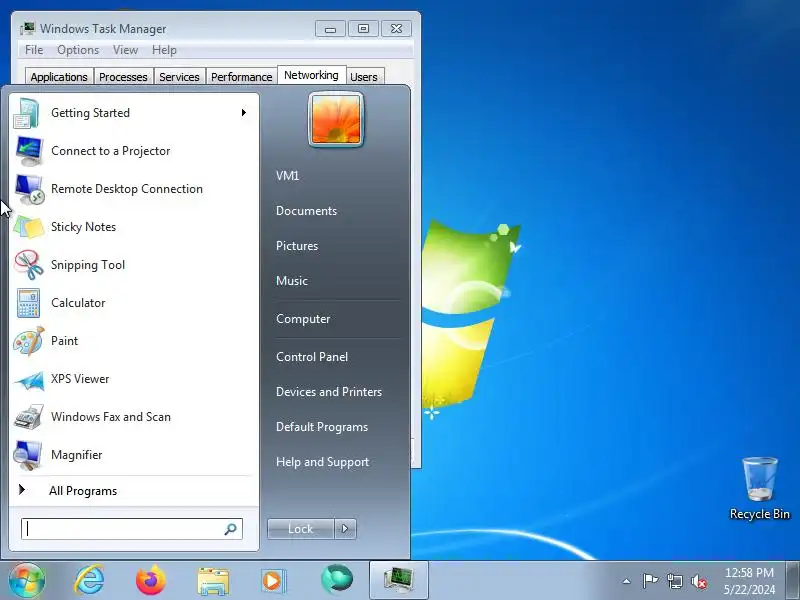This screenshot has width=800, height=600.
Task: Expand Getting Started submenu arrow
Action: 244,113
